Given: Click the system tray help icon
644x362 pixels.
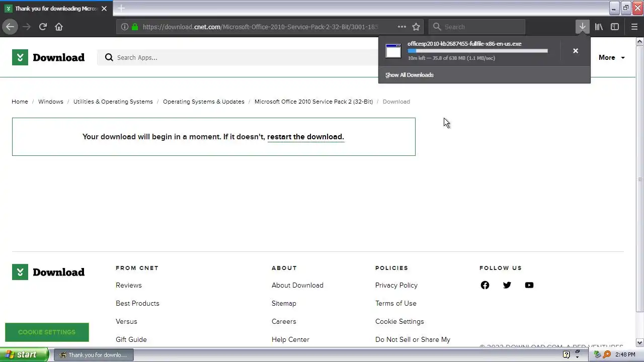Looking at the screenshot, I should [x=566, y=354].
